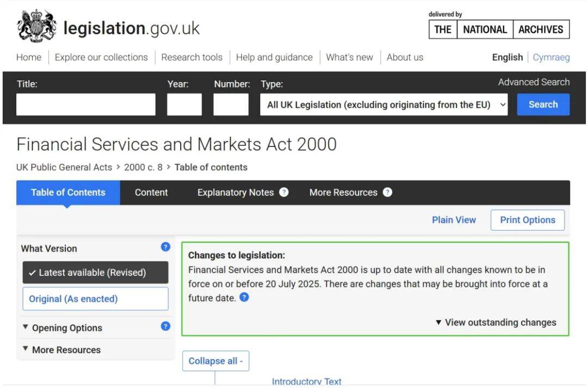The width and height of the screenshot is (588, 388).
Task: Switch to Original (As enacted) version
Action: 96,299
